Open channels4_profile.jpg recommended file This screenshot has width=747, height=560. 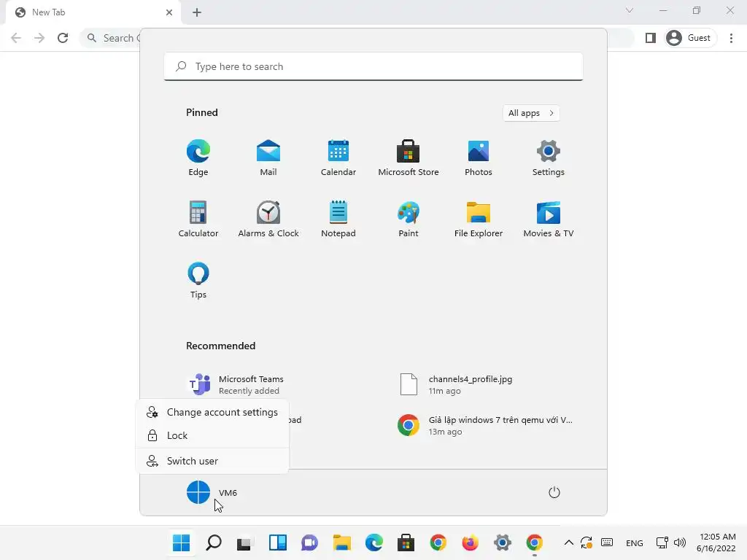pos(457,384)
